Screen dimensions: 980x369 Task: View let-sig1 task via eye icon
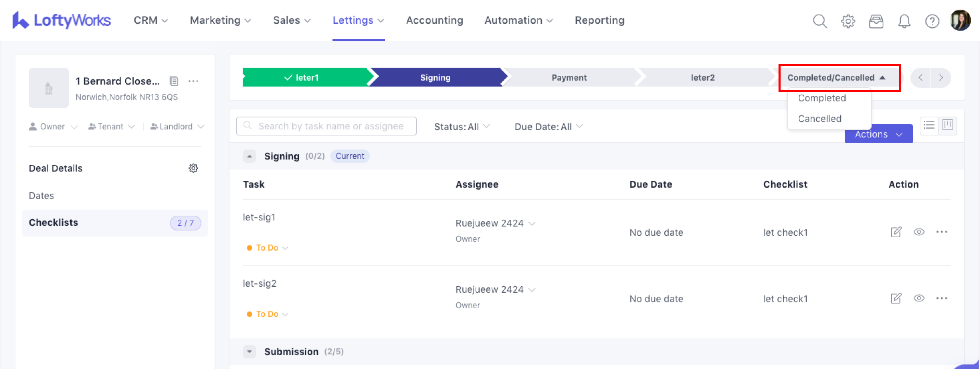pyautogui.click(x=919, y=232)
